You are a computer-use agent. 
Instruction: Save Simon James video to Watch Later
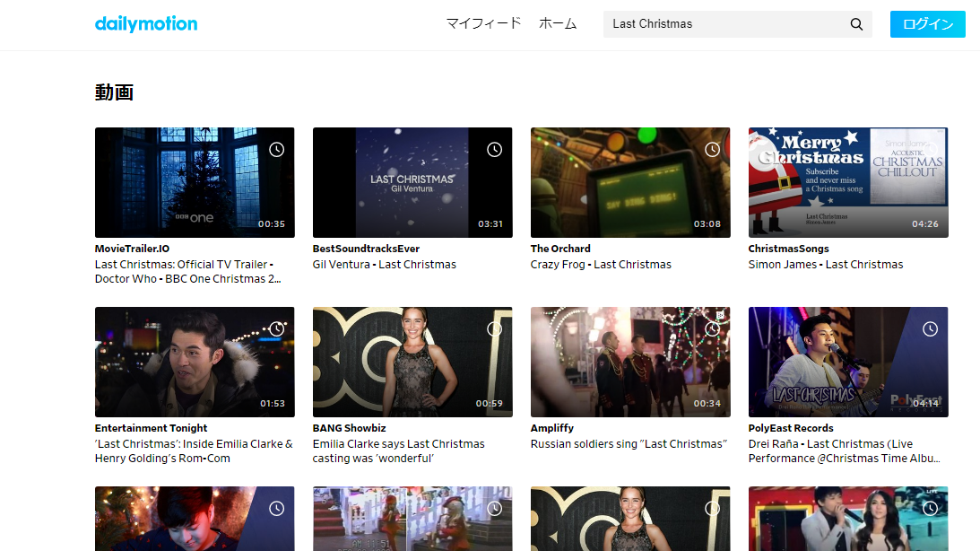(930, 150)
